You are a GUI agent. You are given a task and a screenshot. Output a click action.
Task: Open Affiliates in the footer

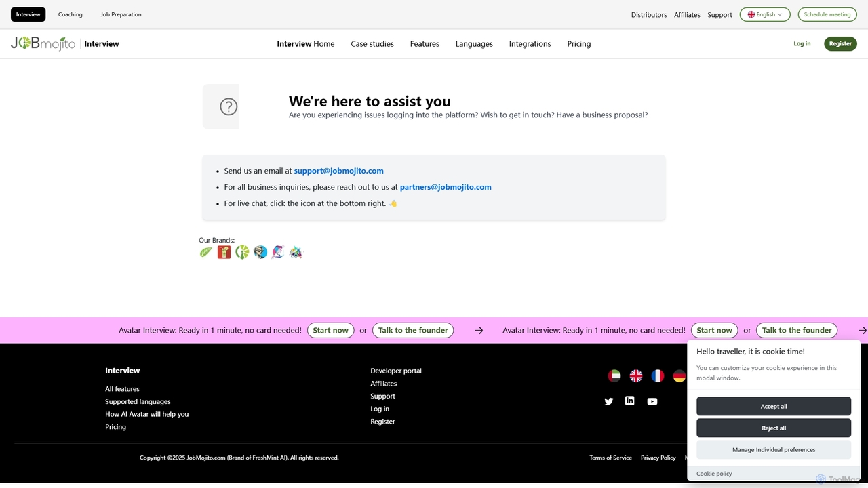384,384
